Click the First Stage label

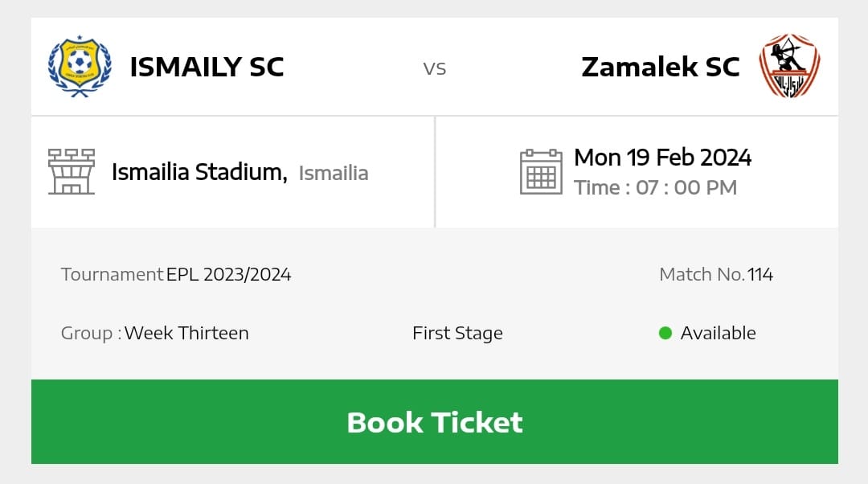click(x=457, y=333)
